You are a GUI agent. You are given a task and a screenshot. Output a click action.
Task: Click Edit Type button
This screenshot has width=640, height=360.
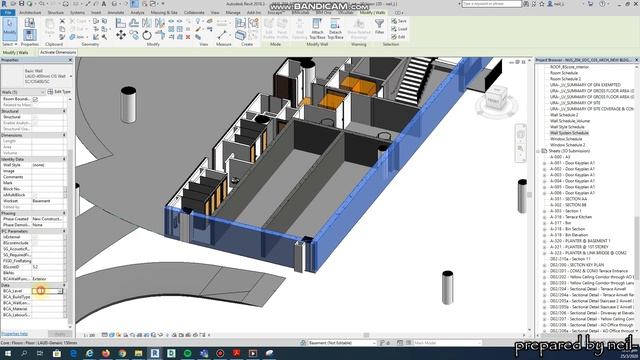coord(59,92)
